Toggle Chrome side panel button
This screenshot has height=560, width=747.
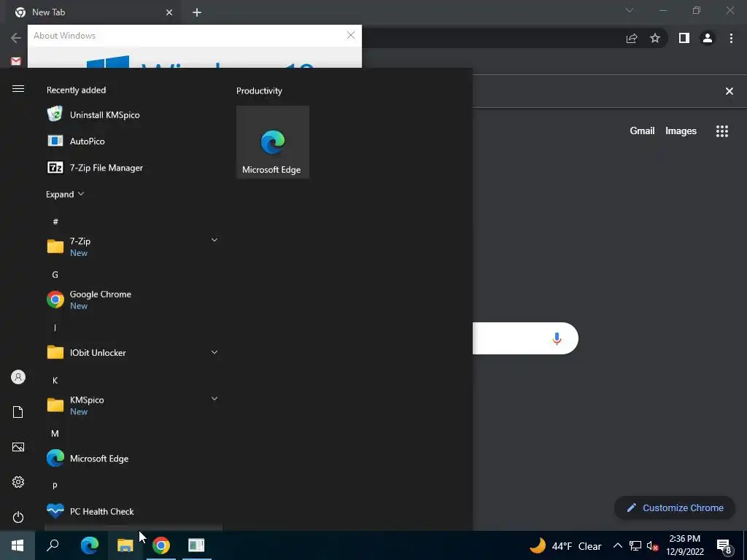[684, 38]
